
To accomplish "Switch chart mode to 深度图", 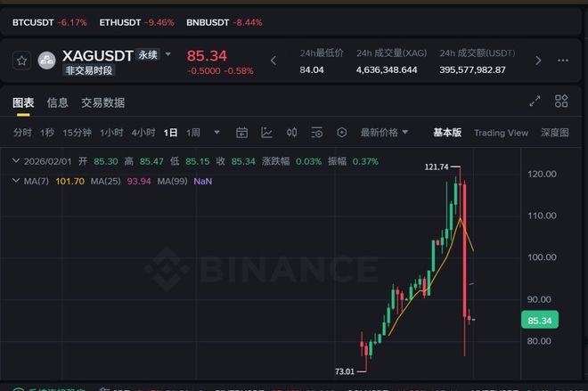I will pos(554,133).
